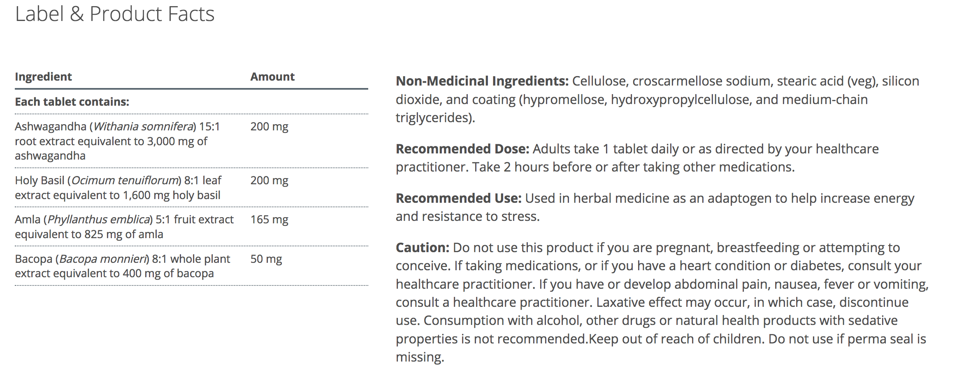The width and height of the screenshot is (980, 371).
Task: Click the bold "Recommended Use:" label
Action: point(458,198)
